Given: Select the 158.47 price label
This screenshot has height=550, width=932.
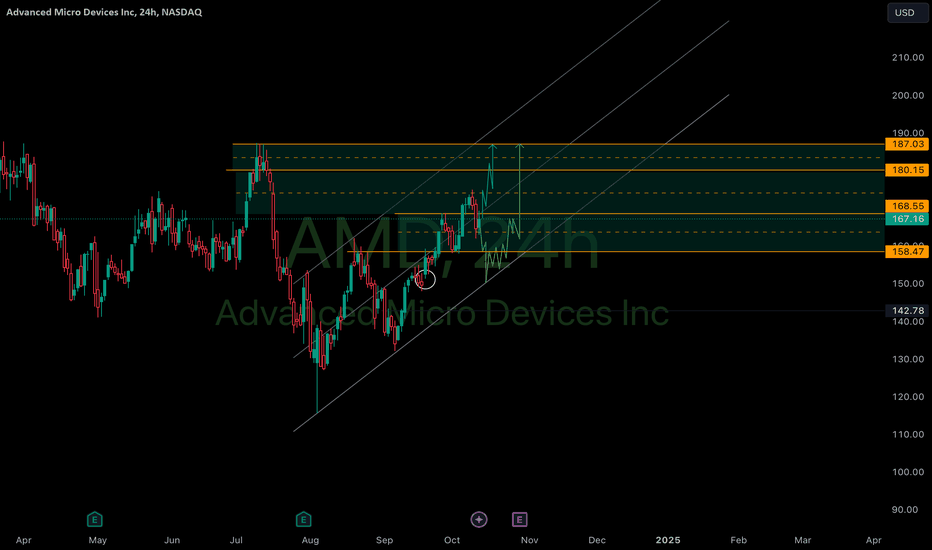Looking at the screenshot, I should click(x=907, y=252).
